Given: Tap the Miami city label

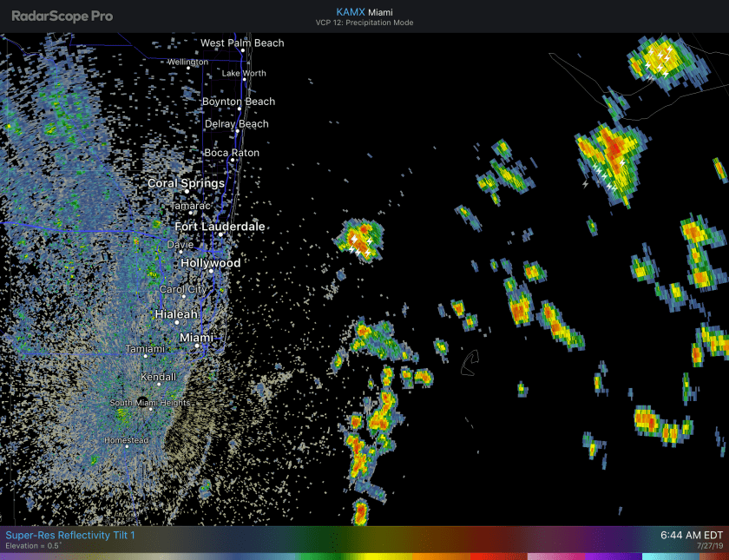Looking at the screenshot, I should [x=196, y=337].
